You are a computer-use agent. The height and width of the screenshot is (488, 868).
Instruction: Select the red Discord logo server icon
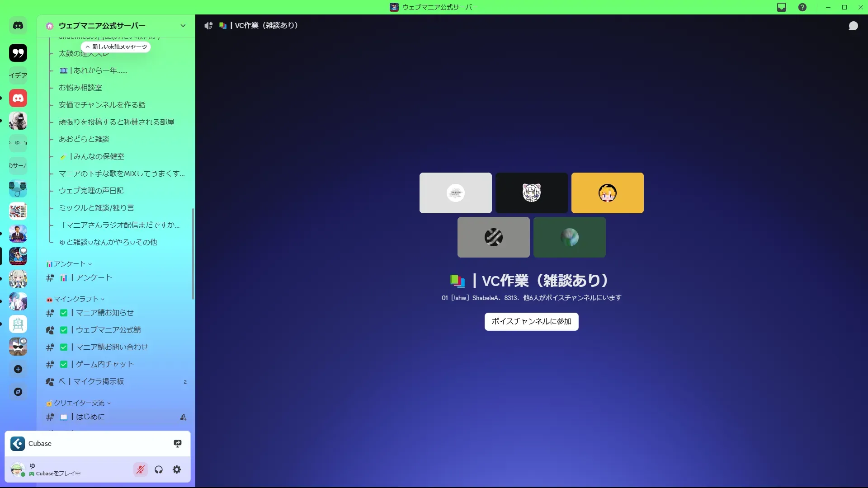coord(18,98)
